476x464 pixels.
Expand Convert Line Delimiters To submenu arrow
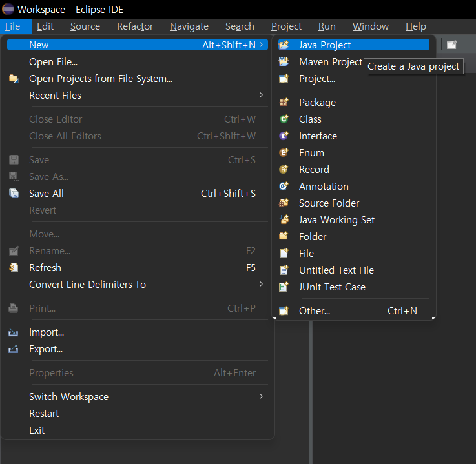pos(261,285)
